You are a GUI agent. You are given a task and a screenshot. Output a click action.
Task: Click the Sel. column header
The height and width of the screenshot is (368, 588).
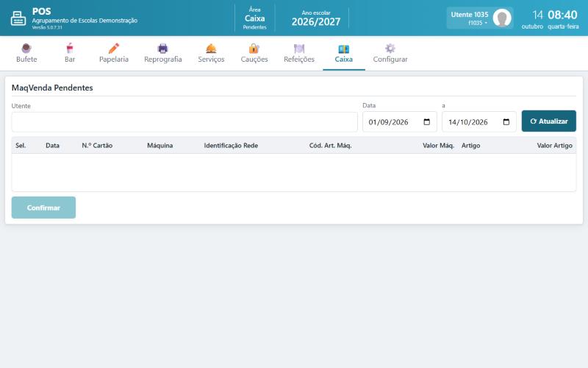(x=21, y=145)
